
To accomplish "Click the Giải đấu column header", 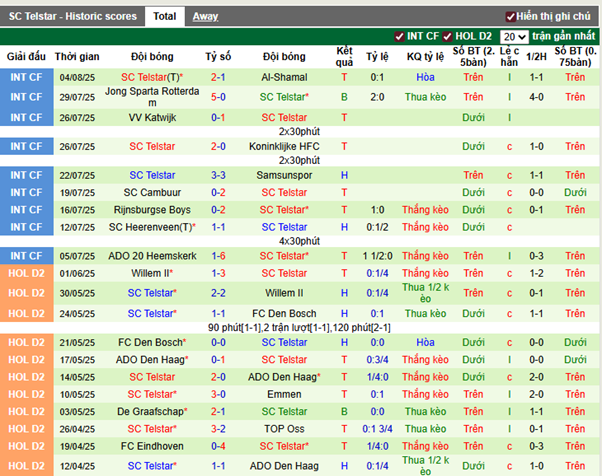I will [26, 56].
